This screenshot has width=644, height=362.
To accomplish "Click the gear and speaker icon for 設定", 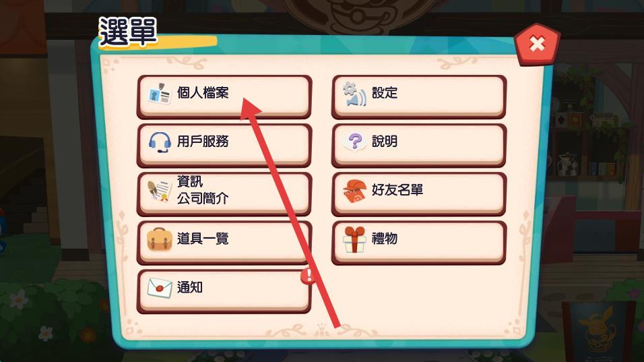I will point(354,94).
